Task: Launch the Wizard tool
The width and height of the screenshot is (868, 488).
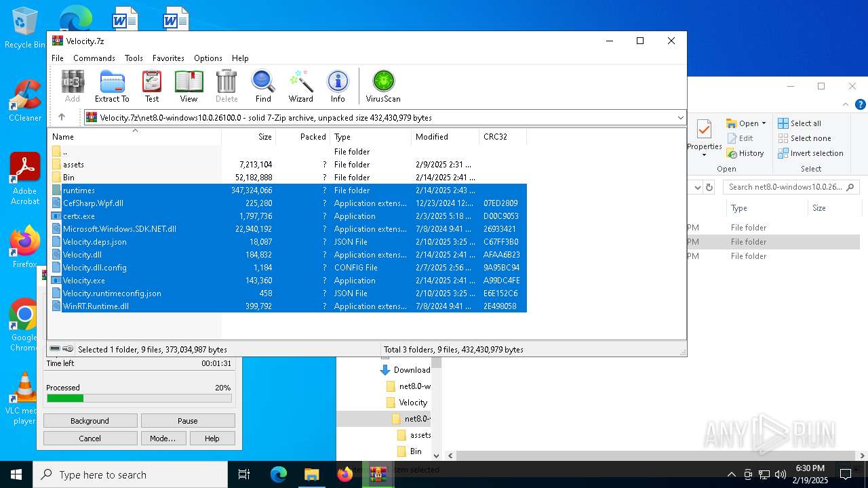Action: tap(301, 86)
